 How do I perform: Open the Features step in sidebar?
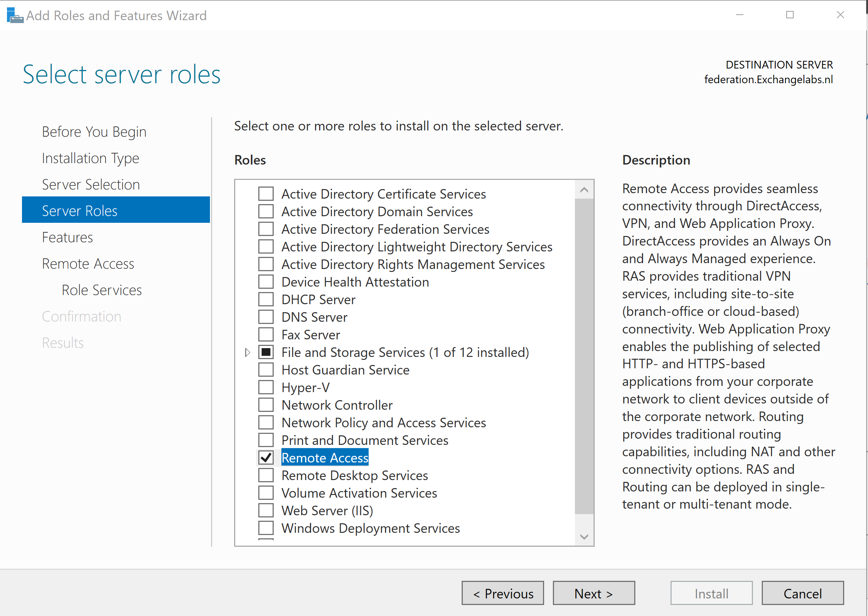pos(67,237)
